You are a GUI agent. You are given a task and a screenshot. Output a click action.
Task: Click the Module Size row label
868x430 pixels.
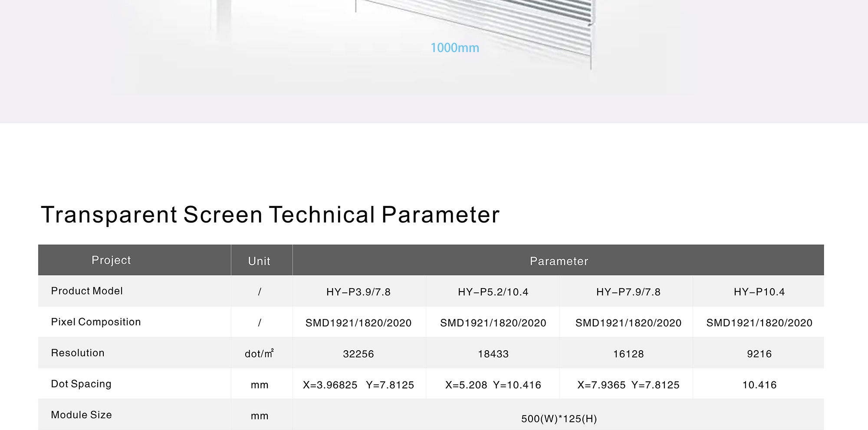[x=81, y=415]
